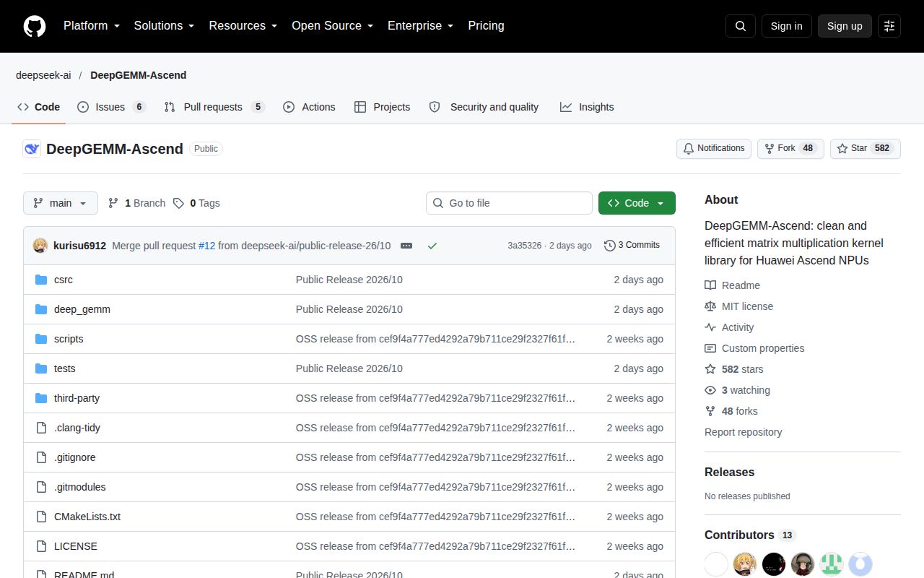Expand the Enterprise menu
924x578 pixels.
(x=420, y=26)
